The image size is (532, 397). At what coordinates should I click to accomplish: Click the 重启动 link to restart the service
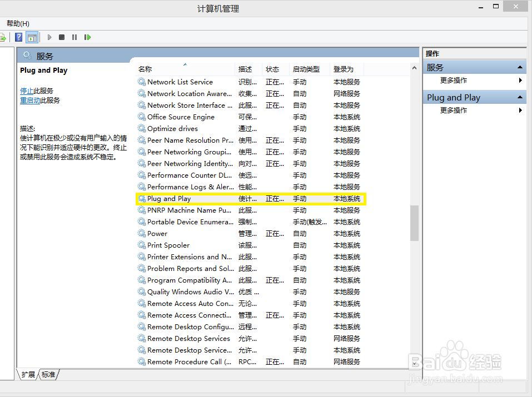pyautogui.click(x=30, y=100)
